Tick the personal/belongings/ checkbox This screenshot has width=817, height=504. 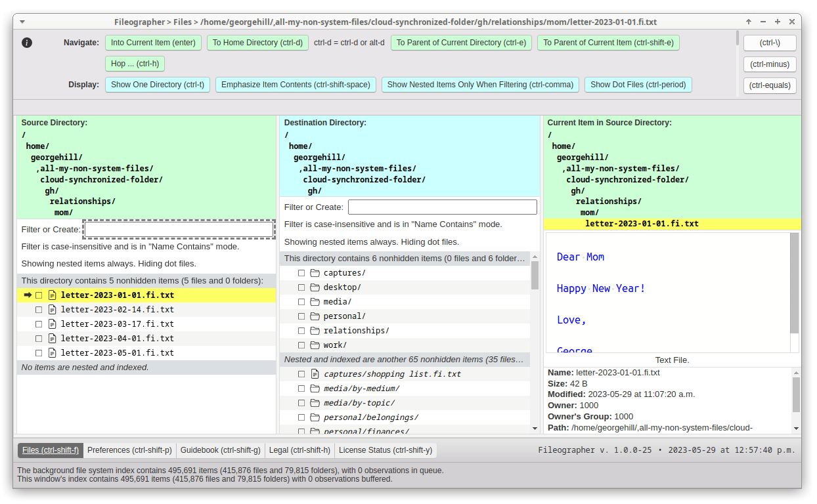pos(301,417)
